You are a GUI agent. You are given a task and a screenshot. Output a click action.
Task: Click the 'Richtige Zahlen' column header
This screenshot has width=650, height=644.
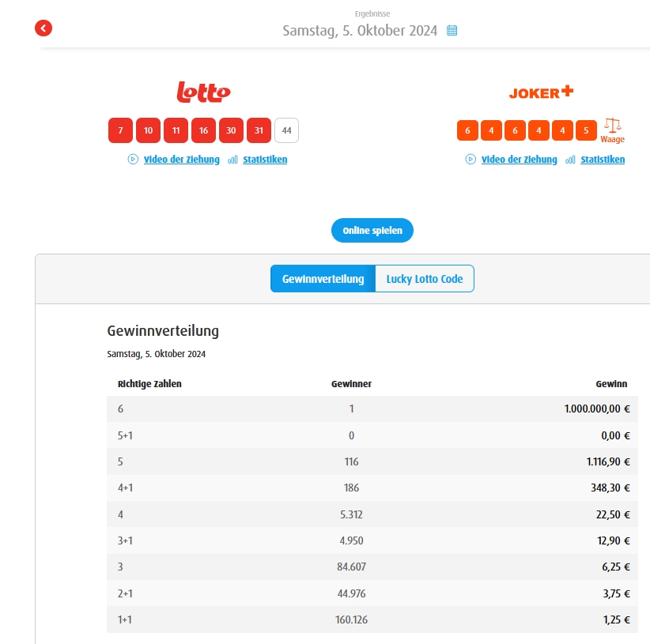point(149,384)
